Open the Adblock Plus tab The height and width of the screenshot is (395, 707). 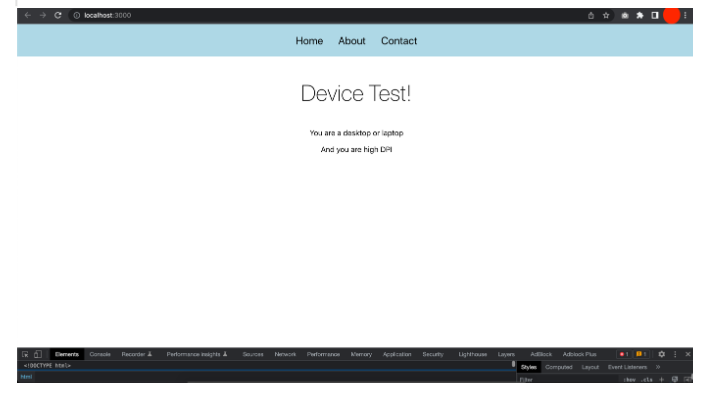click(579, 354)
